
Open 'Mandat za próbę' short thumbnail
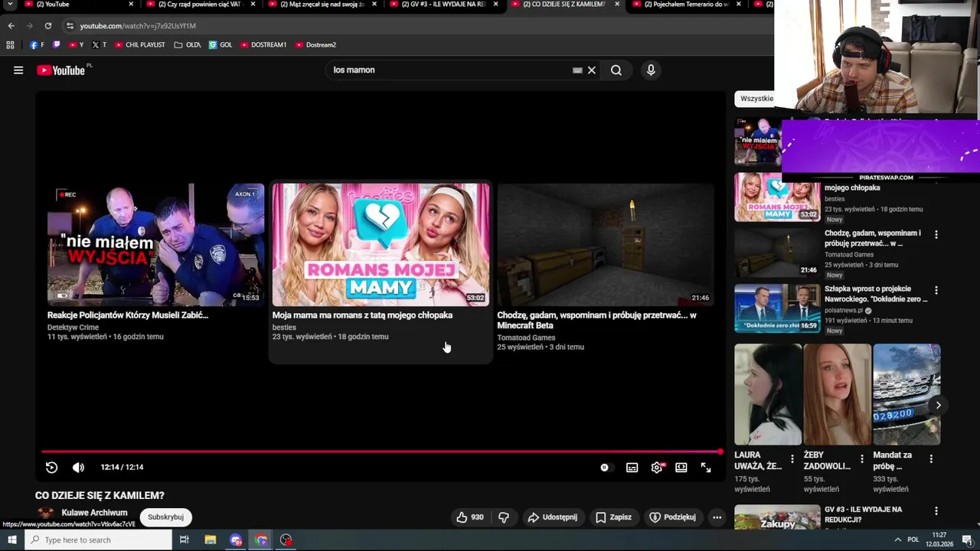(906, 394)
